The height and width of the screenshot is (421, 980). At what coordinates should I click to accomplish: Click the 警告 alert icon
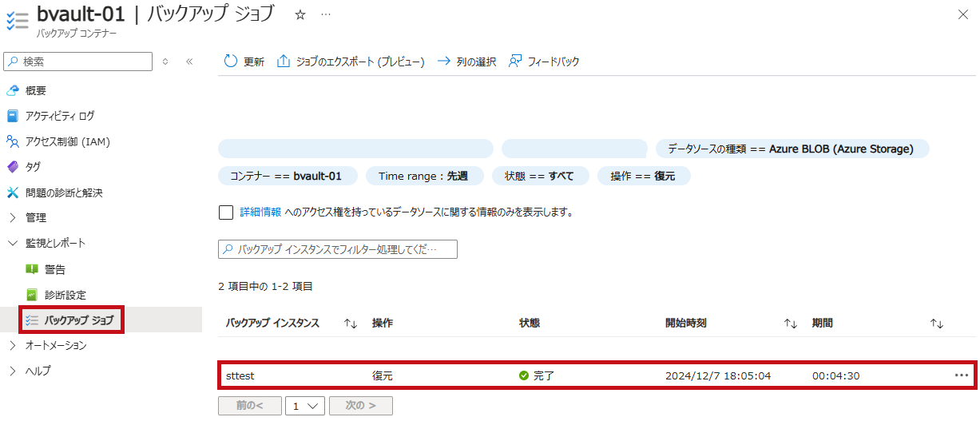[32, 269]
